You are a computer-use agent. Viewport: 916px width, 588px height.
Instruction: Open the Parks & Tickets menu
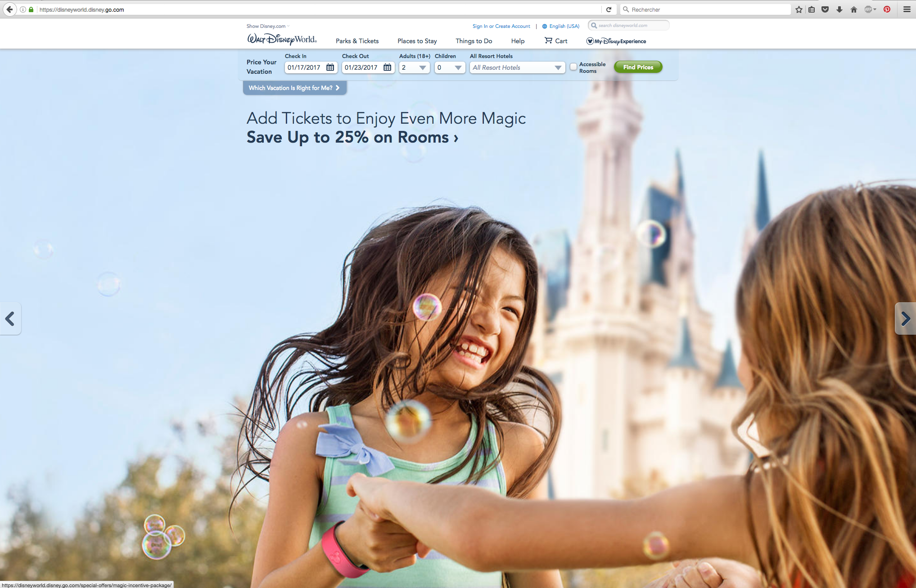357,41
